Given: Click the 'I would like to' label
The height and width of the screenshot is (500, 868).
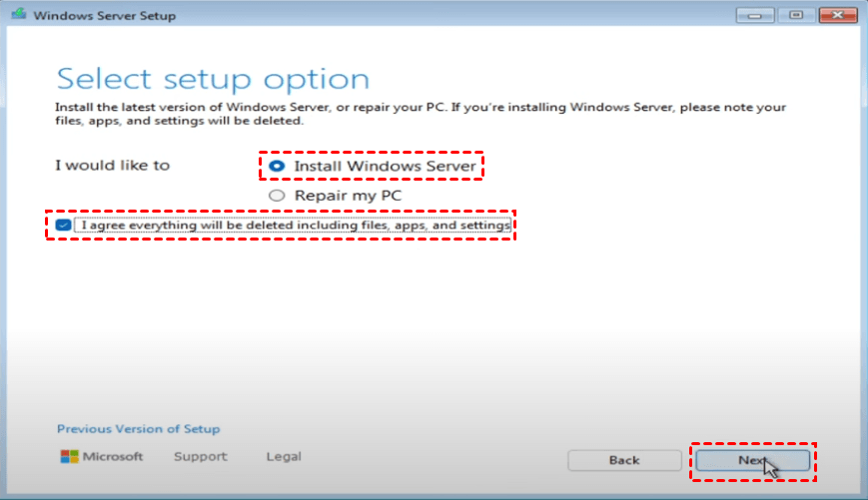Looking at the screenshot, I should click(x=112, y=166).
